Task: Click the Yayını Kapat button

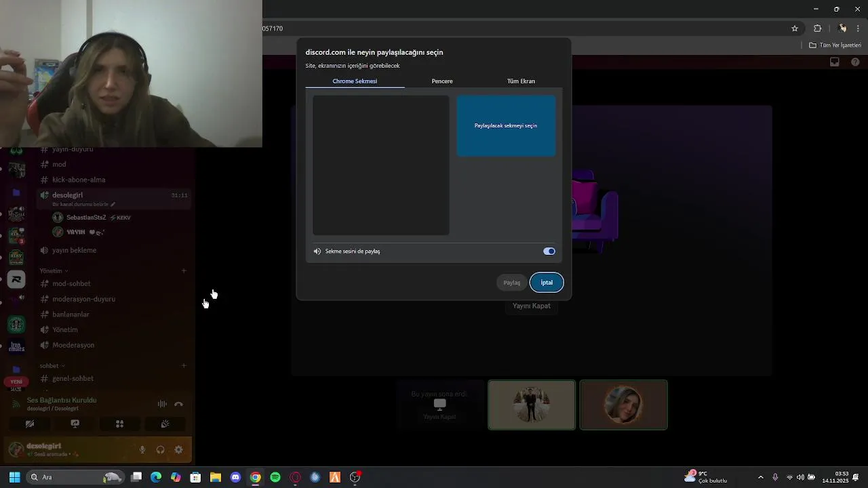Action: [x=532, y=306]
